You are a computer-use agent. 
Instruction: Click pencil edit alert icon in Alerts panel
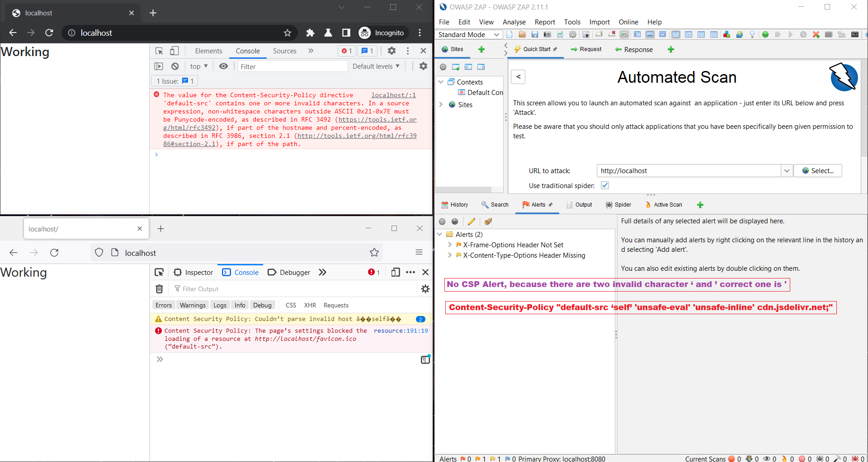472,222
